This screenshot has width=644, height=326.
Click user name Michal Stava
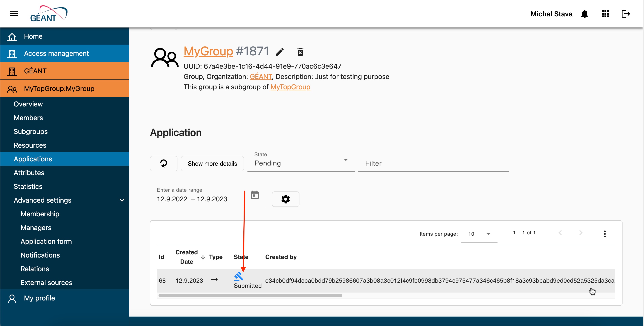(551, 14)
